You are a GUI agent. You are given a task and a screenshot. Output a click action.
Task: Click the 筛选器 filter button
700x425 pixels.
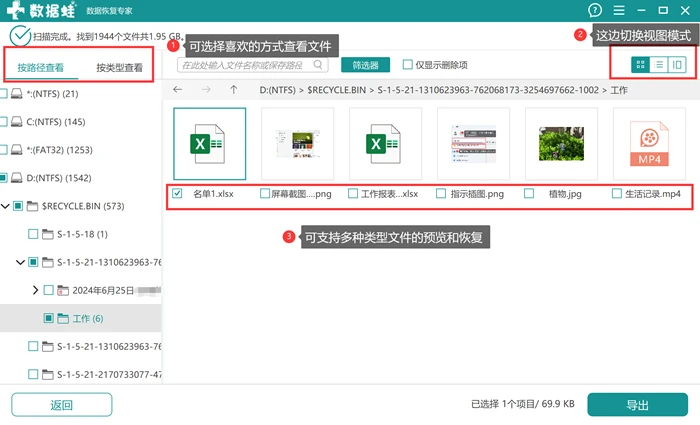click(x=365, y=65)
